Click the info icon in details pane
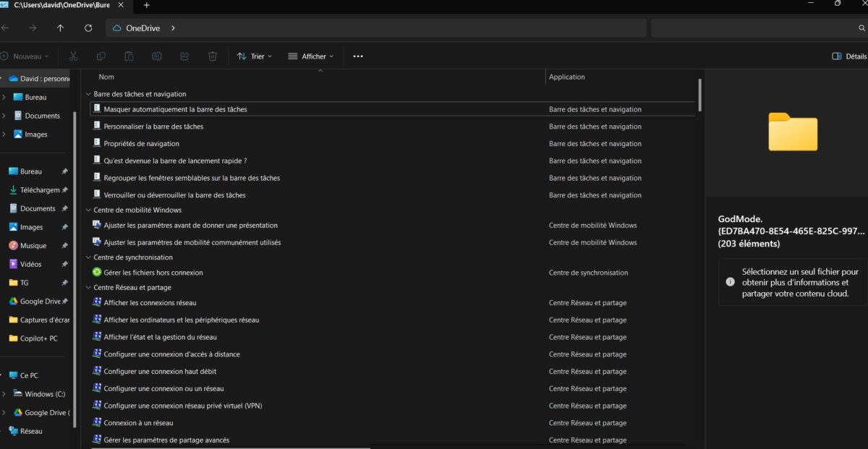This screenshot has width=868, height=449. [x=731, y=283]
